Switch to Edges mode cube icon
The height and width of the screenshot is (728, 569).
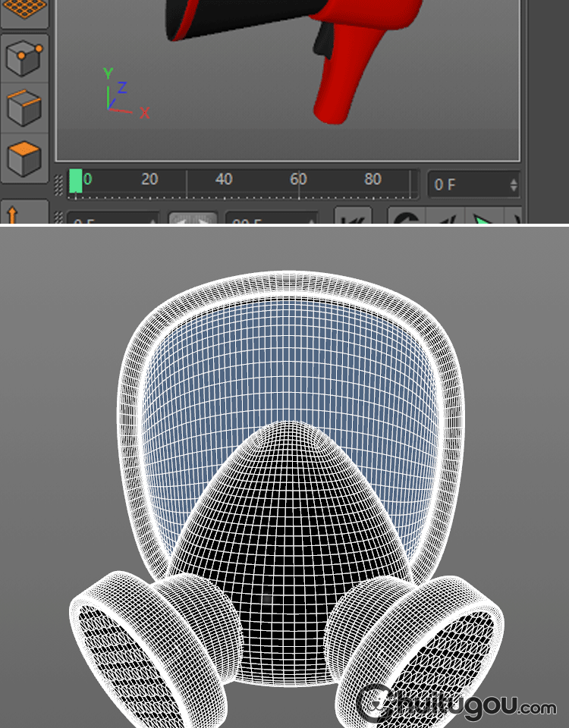24,108
